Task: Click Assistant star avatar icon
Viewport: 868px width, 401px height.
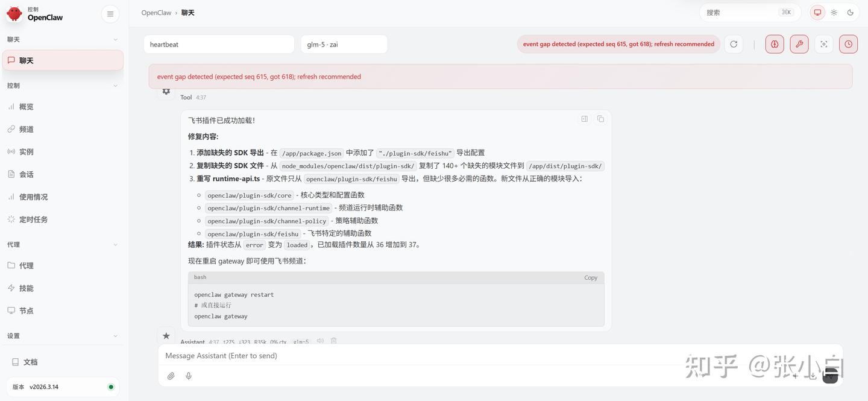Action: click(166, 336)
